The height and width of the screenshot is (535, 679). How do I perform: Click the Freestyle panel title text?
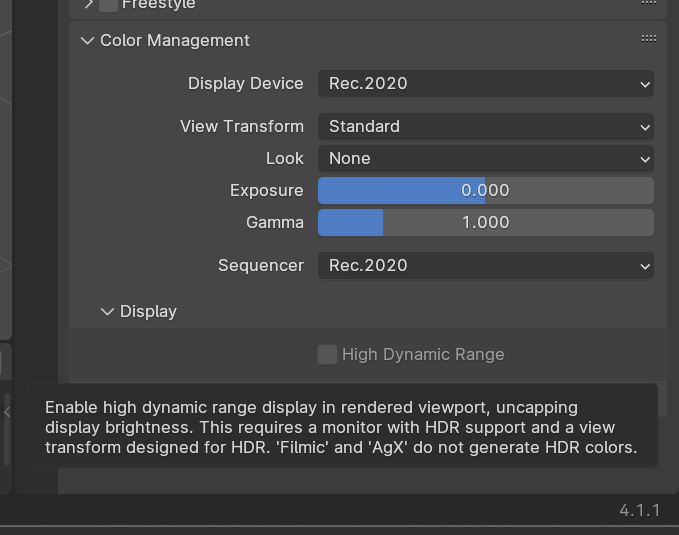point(158,5)
